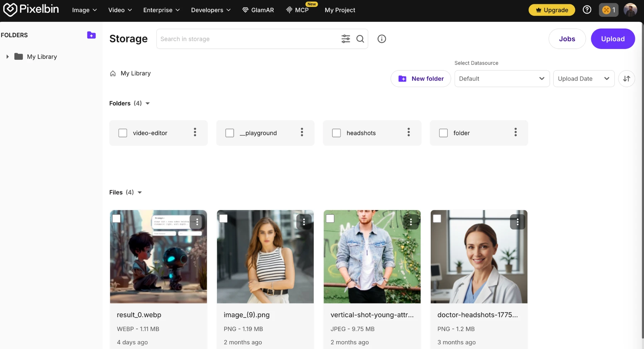This screenshot has width=644, height=349.
Task: Tick the checkbox on image_(9).png thumbnail
Action: (x=223, y=218)
